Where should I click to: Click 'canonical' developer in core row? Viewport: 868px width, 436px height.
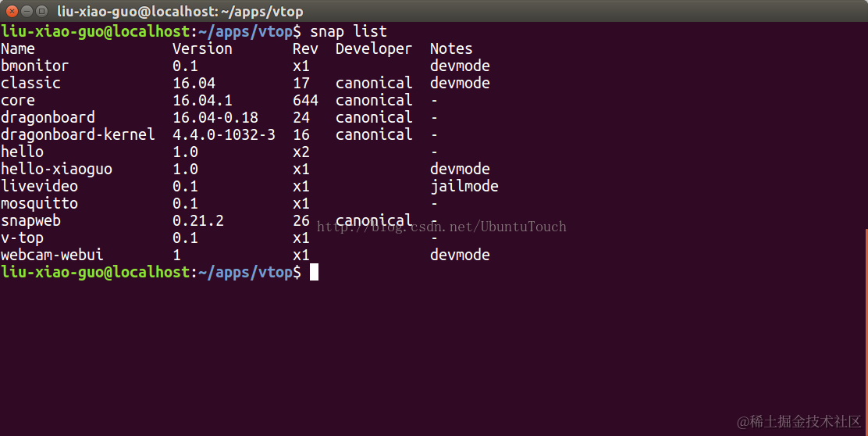(374, 100)
